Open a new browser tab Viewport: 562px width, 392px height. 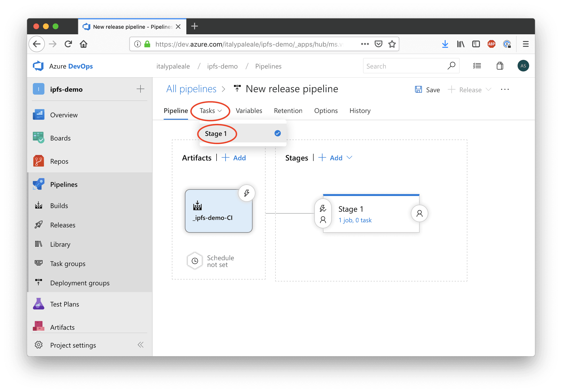[195, 26]
